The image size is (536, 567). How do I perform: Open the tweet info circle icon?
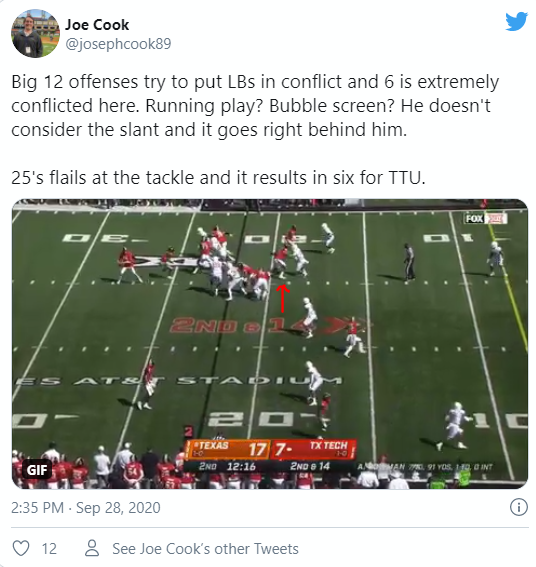click(x=519, y=507)
